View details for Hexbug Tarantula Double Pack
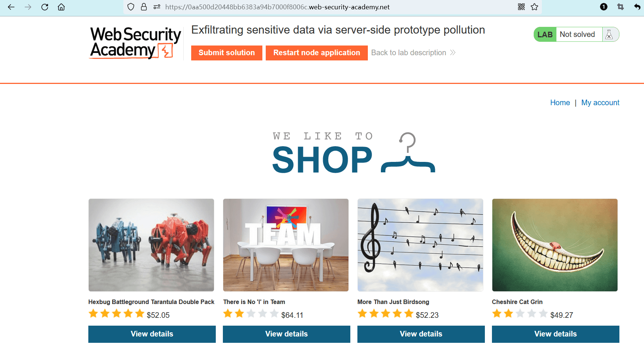644x354 pixels. (x=152, y=334)
